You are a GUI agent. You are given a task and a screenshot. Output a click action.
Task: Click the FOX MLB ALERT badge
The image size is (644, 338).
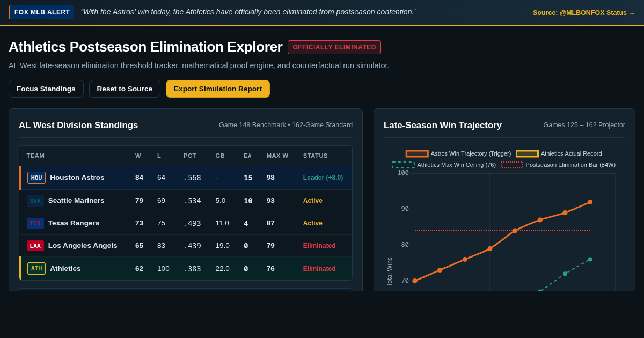tap(41, 12)
